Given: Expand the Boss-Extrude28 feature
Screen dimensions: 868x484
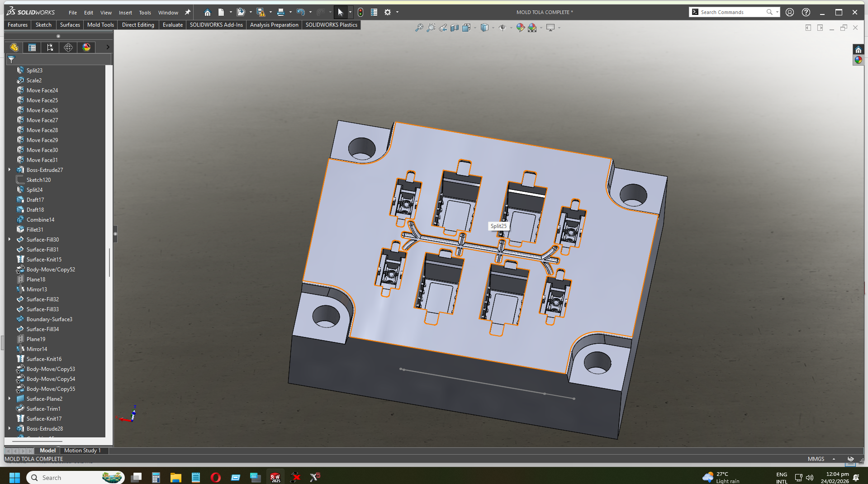Looking at the screenshot, I should pos(9,428).
